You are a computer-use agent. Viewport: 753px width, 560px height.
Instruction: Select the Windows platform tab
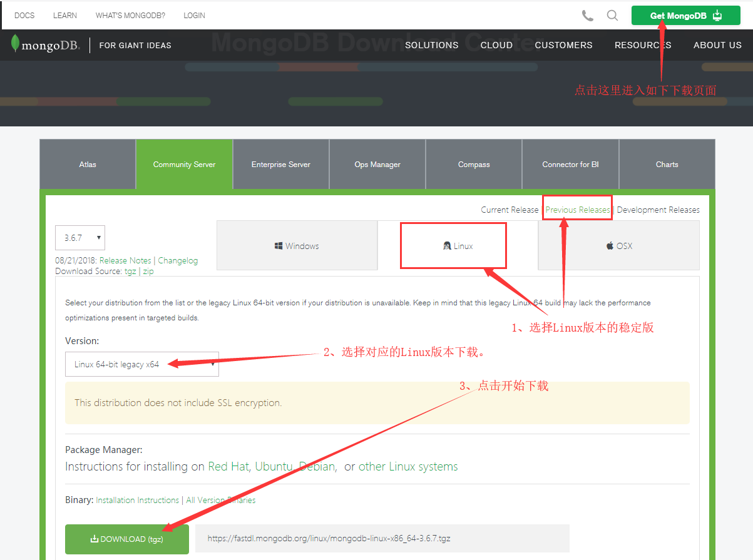297,246
